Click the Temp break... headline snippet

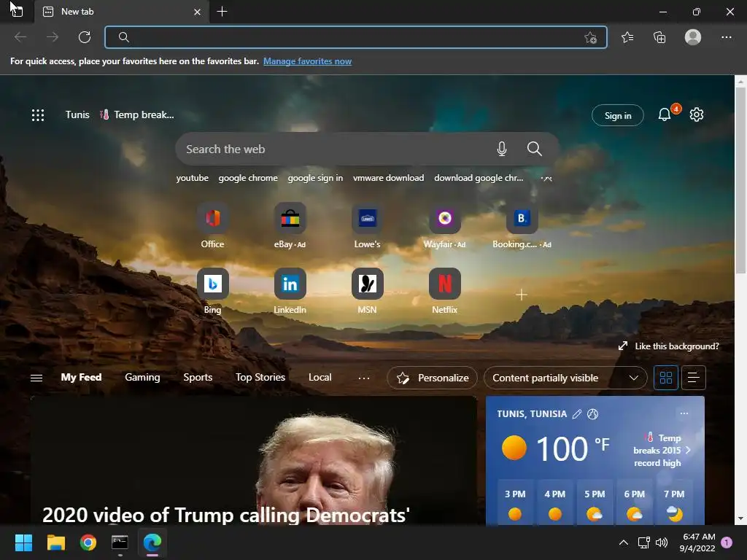pyautogui.click(x=137, y=114)
